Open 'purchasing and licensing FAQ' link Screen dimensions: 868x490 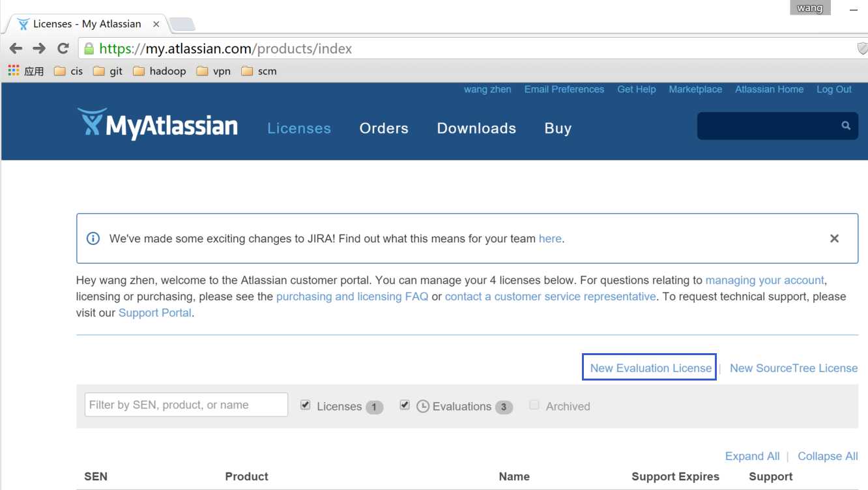tap(353, 296)
